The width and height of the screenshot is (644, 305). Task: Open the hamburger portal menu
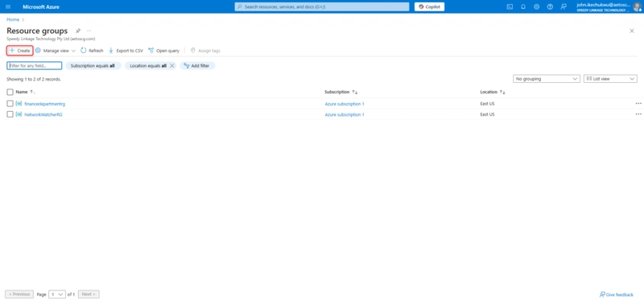[8, 6]
